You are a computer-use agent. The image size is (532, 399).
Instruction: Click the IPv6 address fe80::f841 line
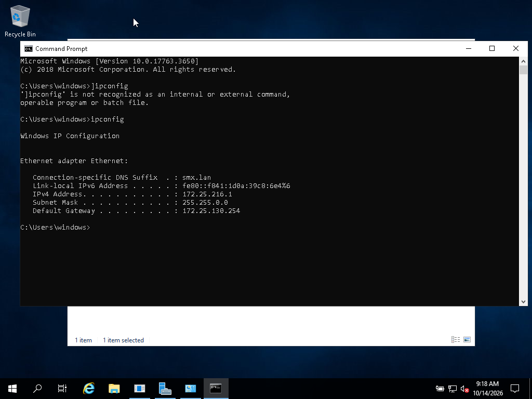tap(162, 186)
